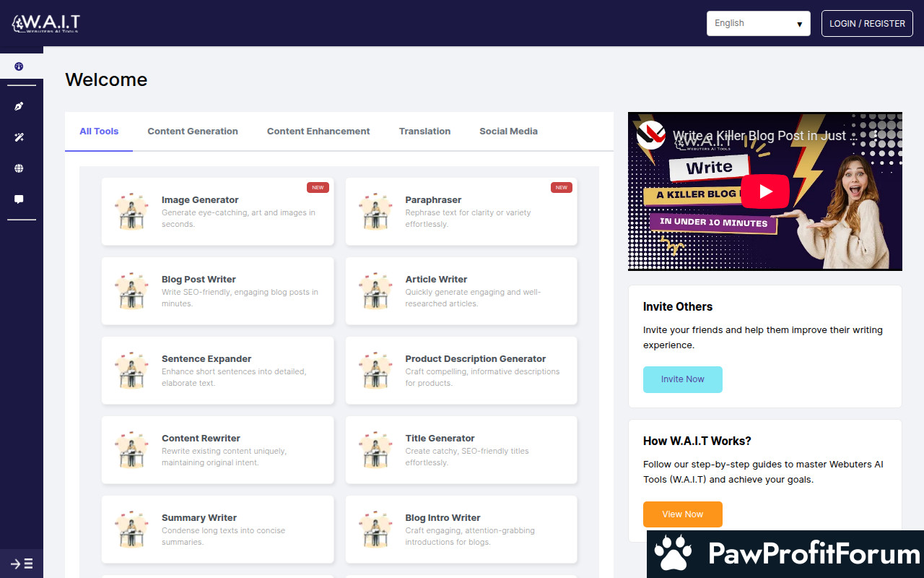Screen dimensions: 924x578
Task: Click the orange View Now button
Action: tap(682, 514)
